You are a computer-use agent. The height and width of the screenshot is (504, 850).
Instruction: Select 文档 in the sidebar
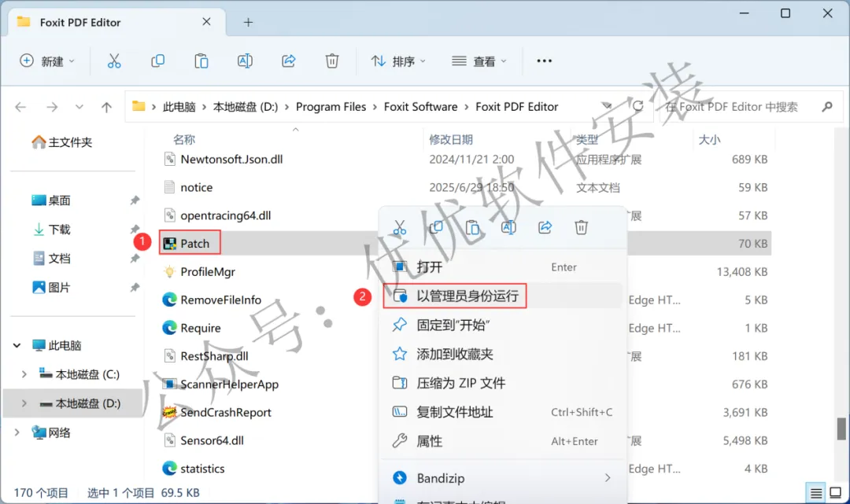pos(51,258)
